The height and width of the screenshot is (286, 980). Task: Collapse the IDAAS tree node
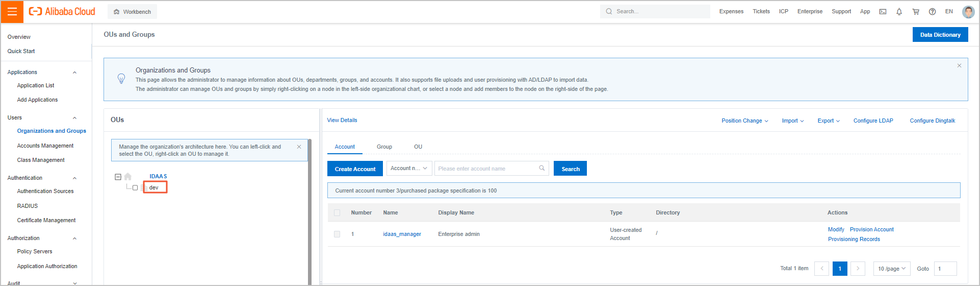(118, 177)
